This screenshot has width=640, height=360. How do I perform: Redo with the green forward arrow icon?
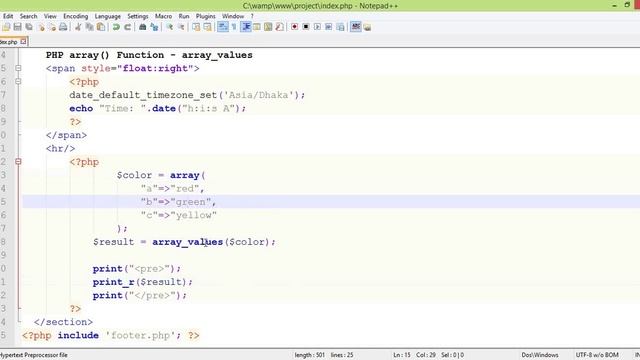point(127,27)
